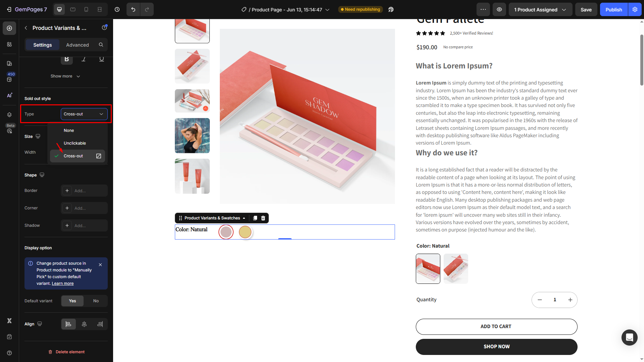644x362 pixels.
Task: Click the preview eye icon
Action: [499, 9]
